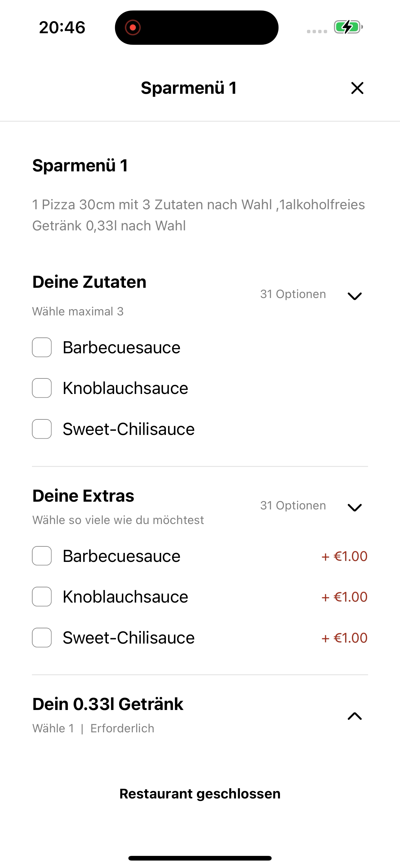Tap 31 Optionen label for Extras
This screenshot has height=868, width=400.
pos(293,505)
